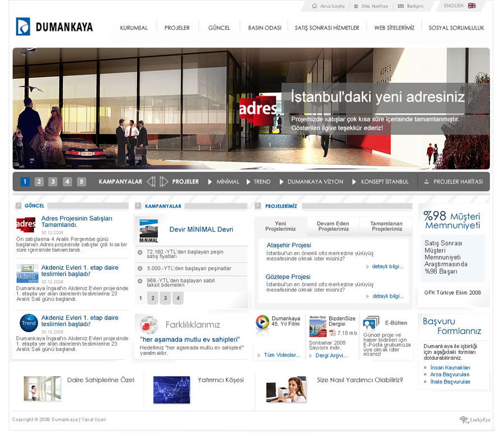Go to campaign page 2
504x442 pixels.
click(x=152, y=298)
